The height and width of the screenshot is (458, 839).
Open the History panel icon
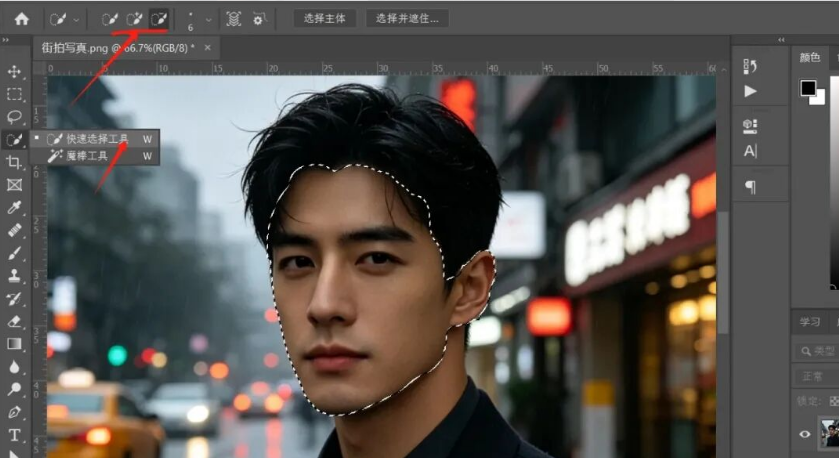(750, 66)
